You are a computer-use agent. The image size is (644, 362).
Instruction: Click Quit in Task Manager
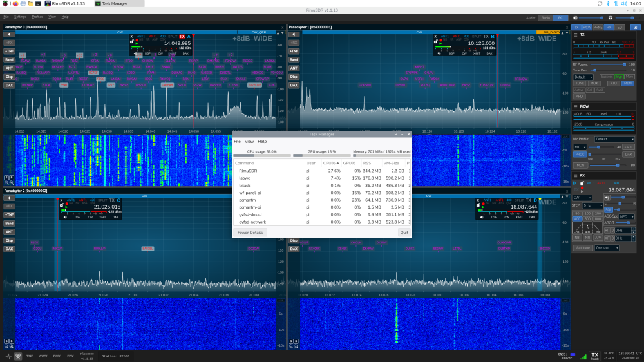click(404, 233)
